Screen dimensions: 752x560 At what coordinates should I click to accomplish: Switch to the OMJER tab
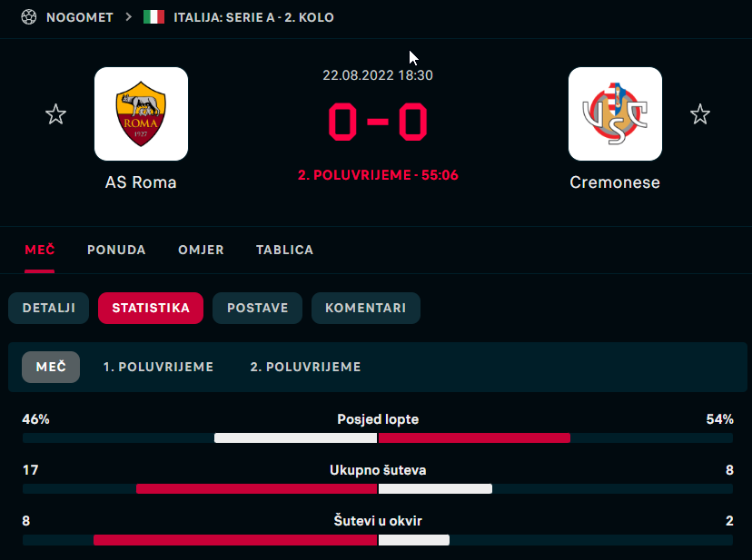click(x=201, y=250)
